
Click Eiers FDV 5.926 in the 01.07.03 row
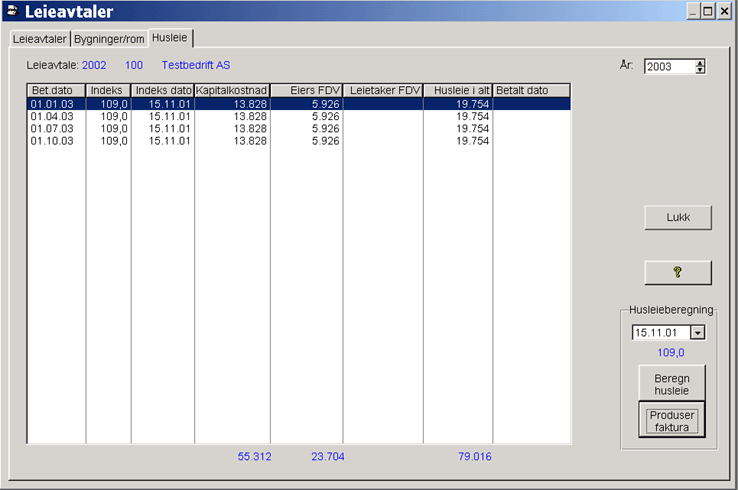pyautogui.click(x=325, y=129)
